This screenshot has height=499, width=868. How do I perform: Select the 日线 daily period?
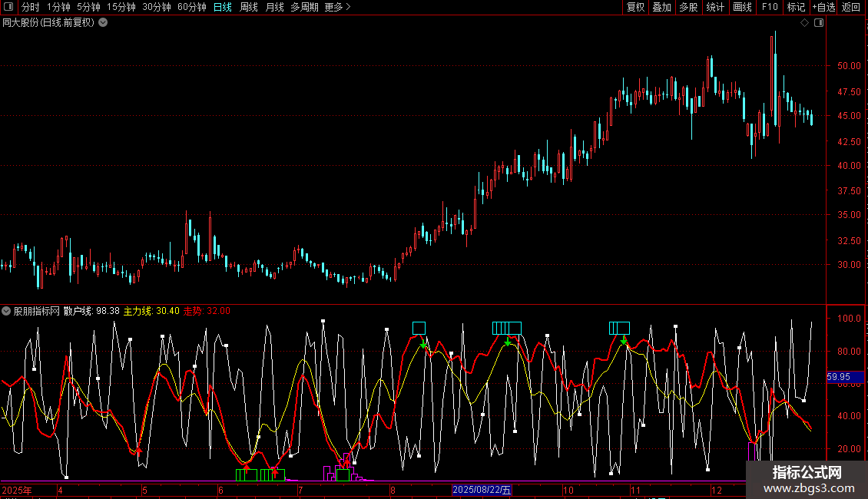(x=223, y=7)
